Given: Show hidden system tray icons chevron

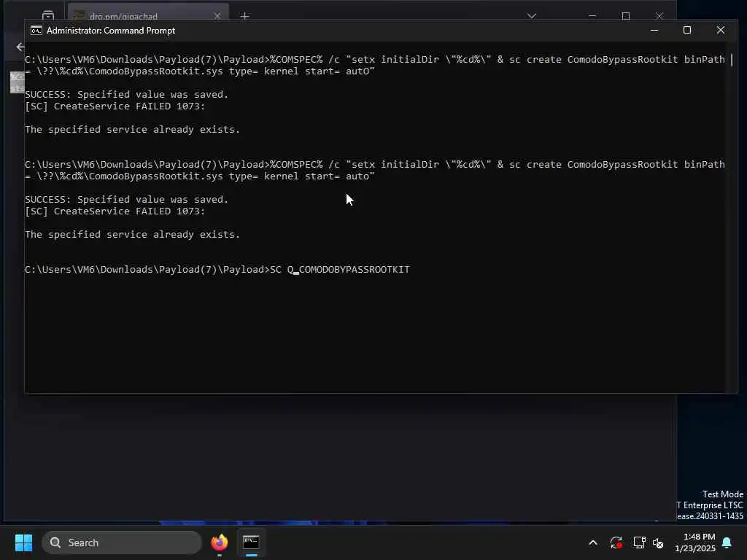Looking at the screenshot, I should coord(593,542).
